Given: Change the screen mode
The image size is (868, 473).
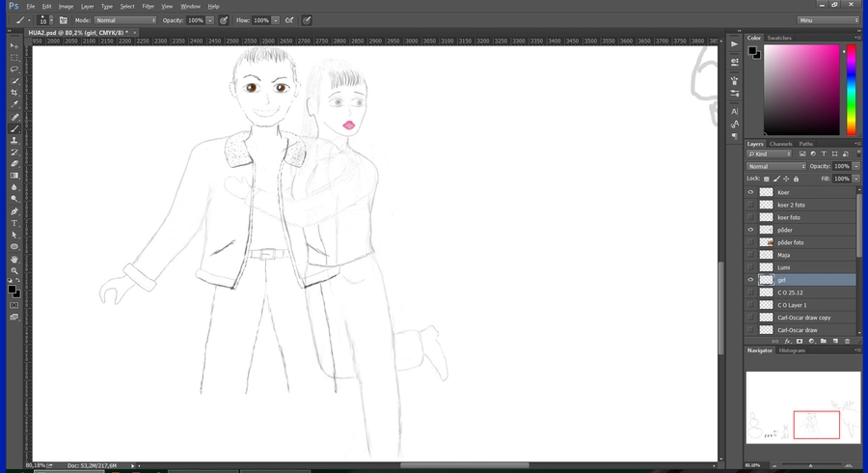Looking at the screenshot, I should (x=14, y=318).
